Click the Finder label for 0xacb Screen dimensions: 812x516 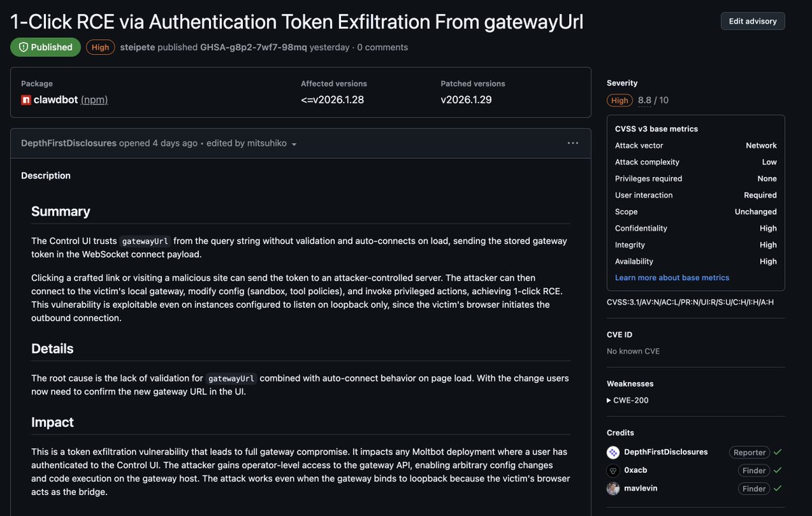coord(754,471)
